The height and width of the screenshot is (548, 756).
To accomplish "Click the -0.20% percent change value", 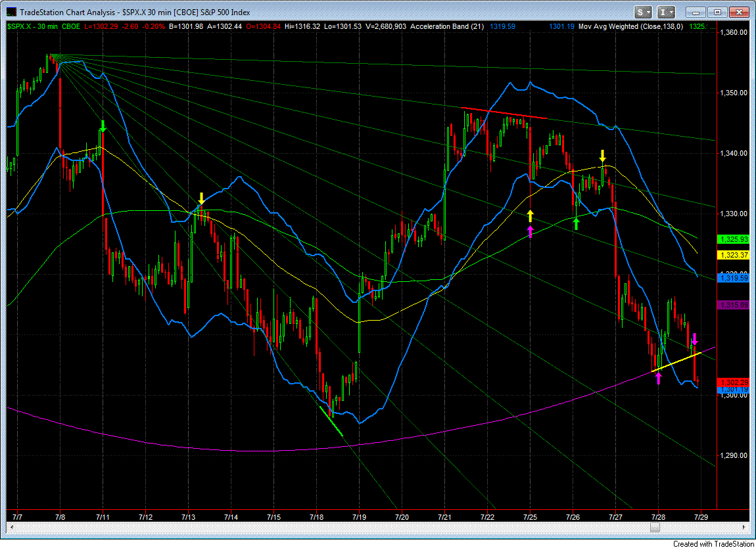I will [x=153, y=26].
